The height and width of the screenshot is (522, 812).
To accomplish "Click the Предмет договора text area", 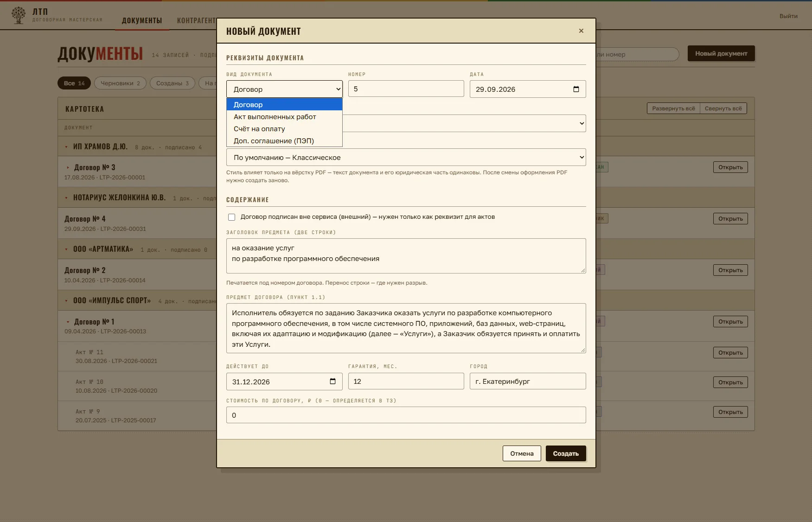I will 406,328.
